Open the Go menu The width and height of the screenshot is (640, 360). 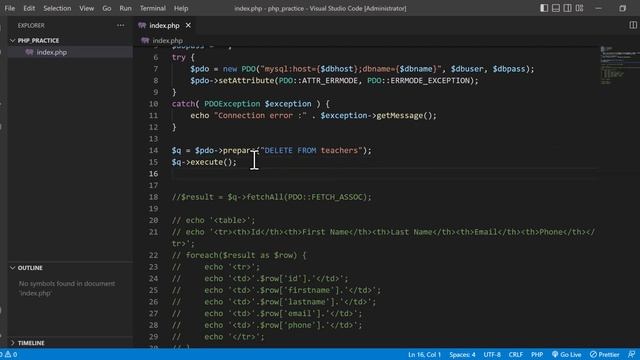click(107, 8)
